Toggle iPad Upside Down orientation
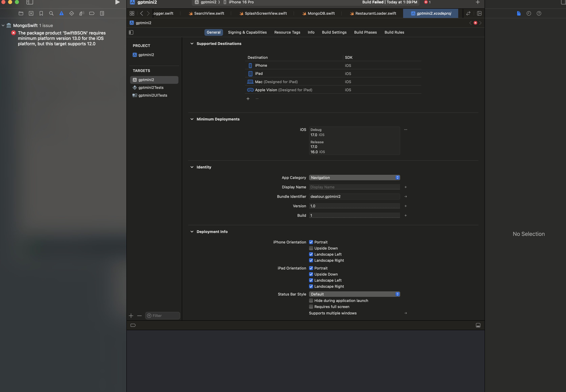566x392 pixels. (x=311, y=274)
